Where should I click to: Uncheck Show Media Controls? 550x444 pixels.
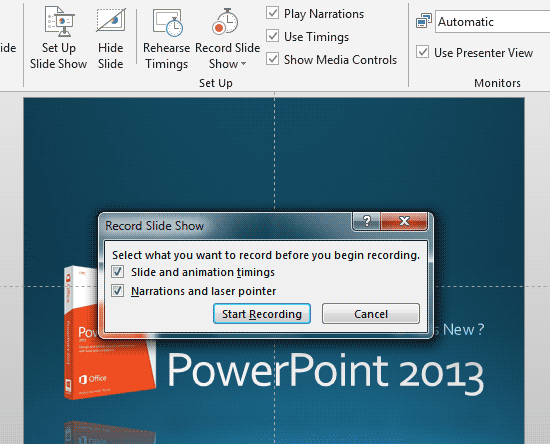pos(273,59)
